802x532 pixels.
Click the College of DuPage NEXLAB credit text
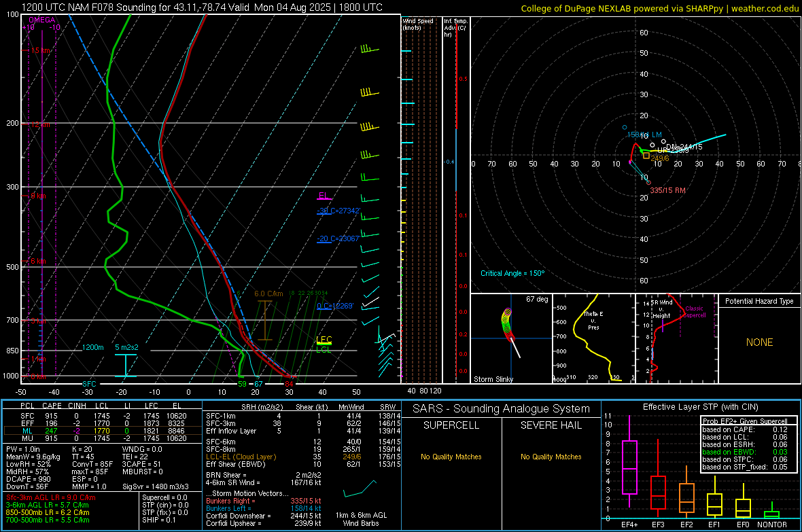click(659, 8)
